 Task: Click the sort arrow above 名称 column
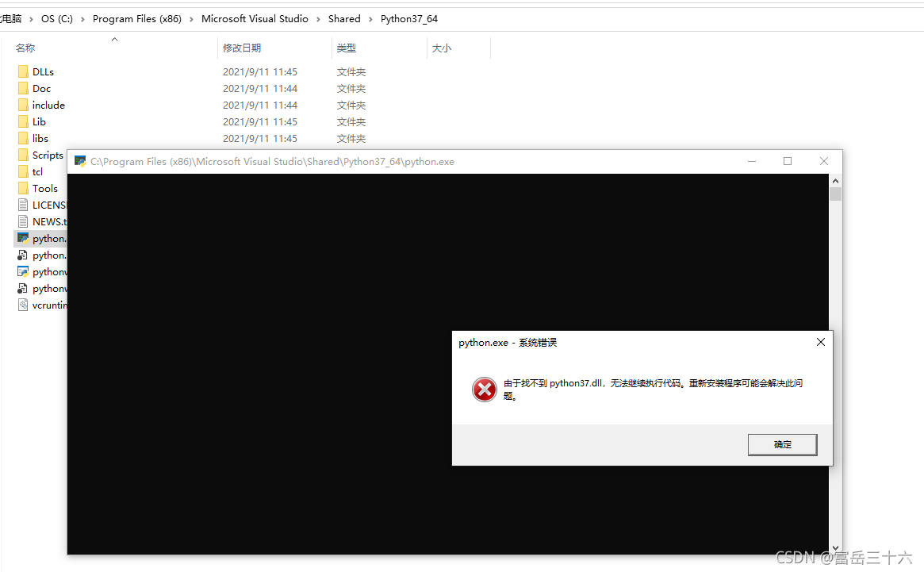pyautogui.click(x=114, y=39)
